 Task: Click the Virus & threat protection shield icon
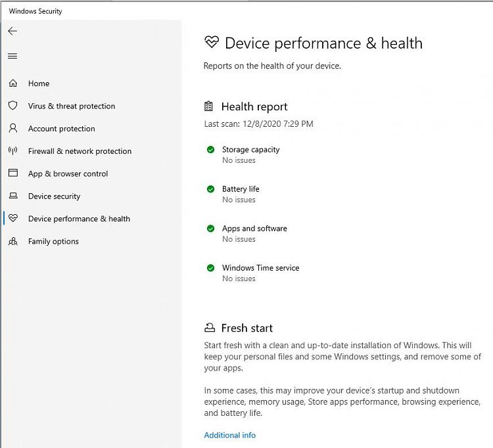pyautogui.click(x=13, y=106)
